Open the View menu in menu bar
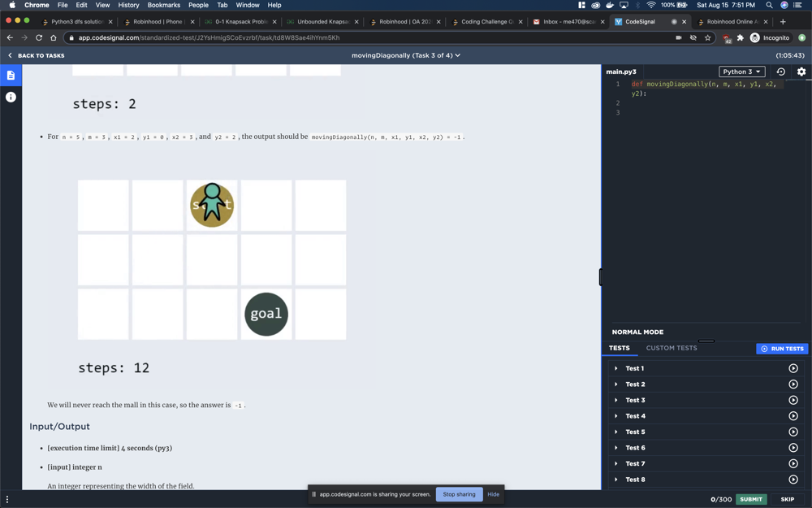Image resolution: width=812 pixels, height=508 pixels. point(102,5)
